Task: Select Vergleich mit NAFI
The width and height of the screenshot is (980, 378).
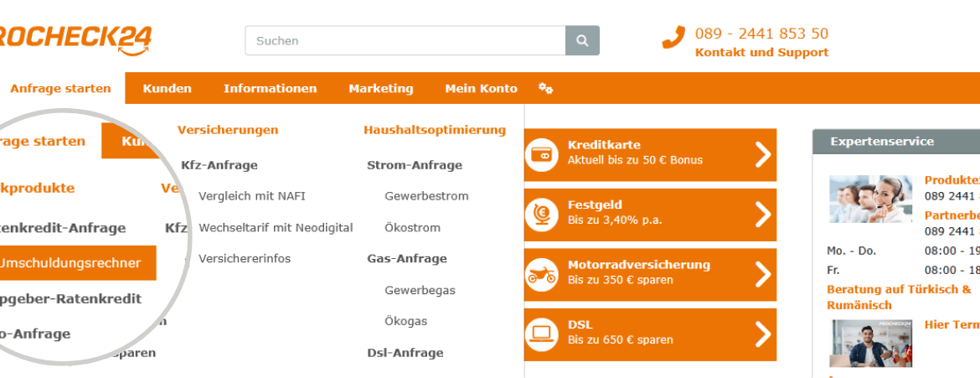Action: (252, 196)
